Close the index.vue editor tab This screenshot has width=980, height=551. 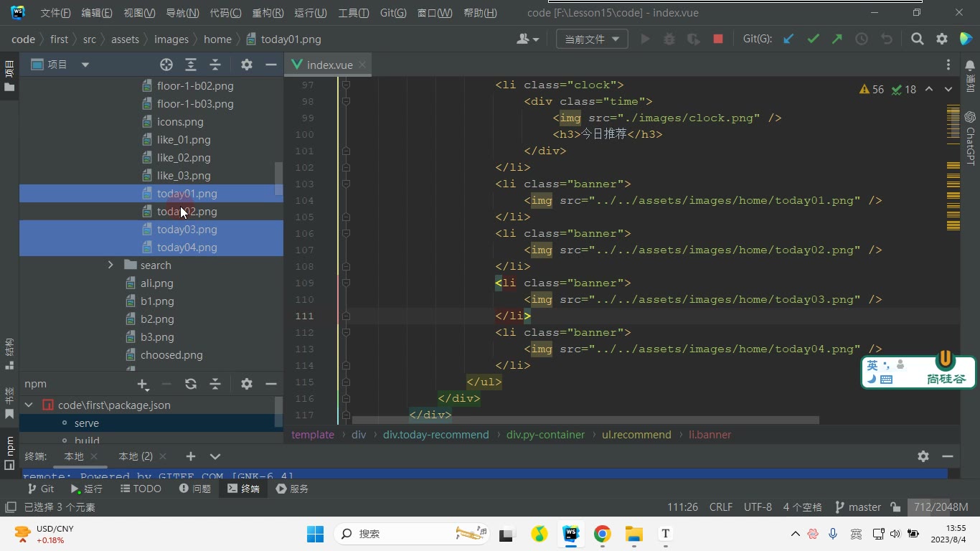[362, 65]
